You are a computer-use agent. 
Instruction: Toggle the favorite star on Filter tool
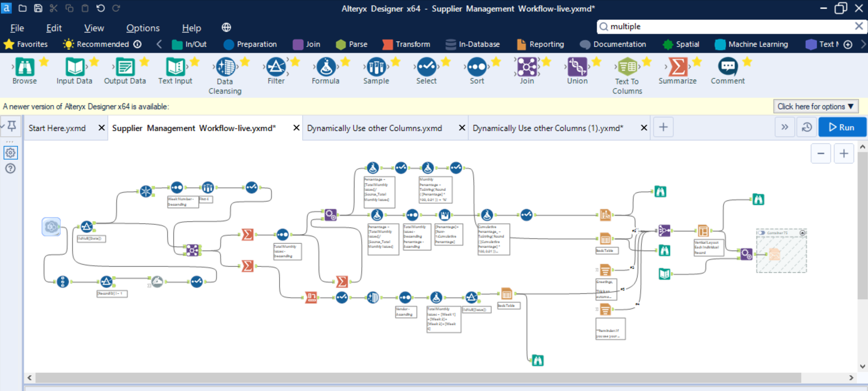click(x=295, y=62)
